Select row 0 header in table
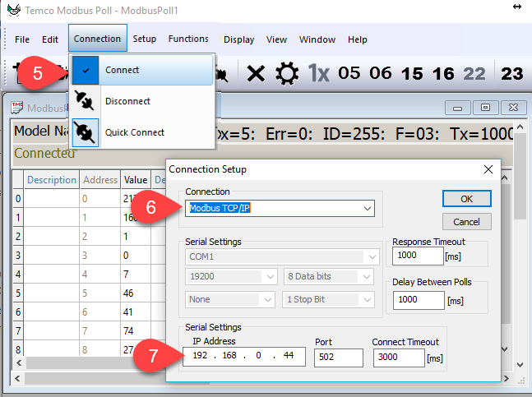 pyautogui.click(x=18, y=198)
